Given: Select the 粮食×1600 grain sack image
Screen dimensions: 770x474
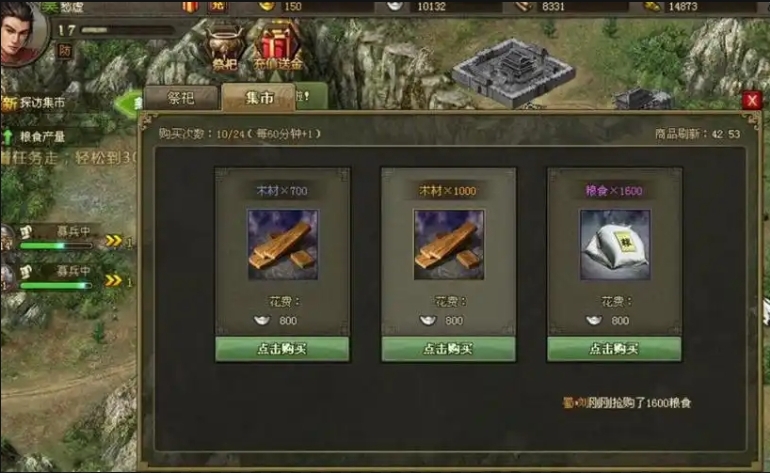Looking at the screenshot, I should pos(615,245).
